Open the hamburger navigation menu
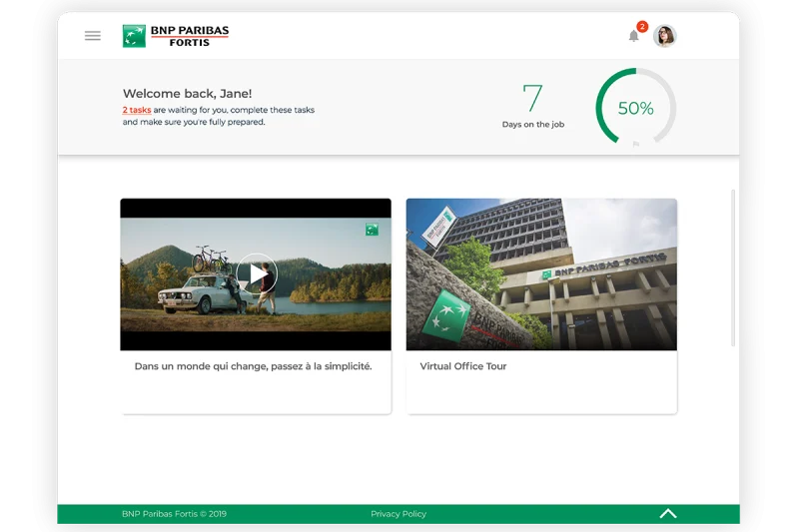 pyautogui.click(x=93, y=36)
